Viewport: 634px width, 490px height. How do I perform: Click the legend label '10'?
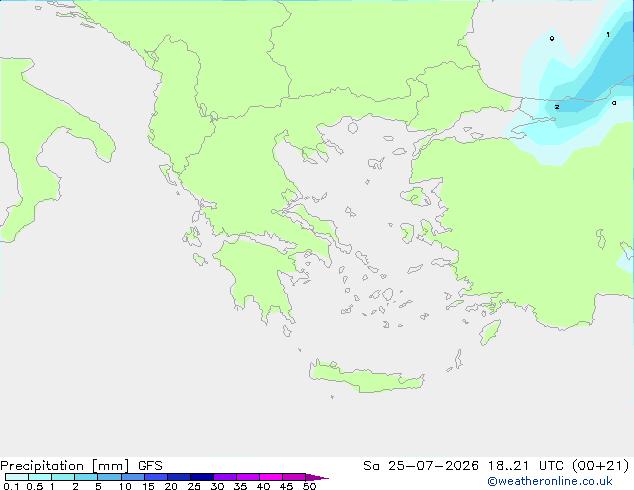tap(125, 486)
